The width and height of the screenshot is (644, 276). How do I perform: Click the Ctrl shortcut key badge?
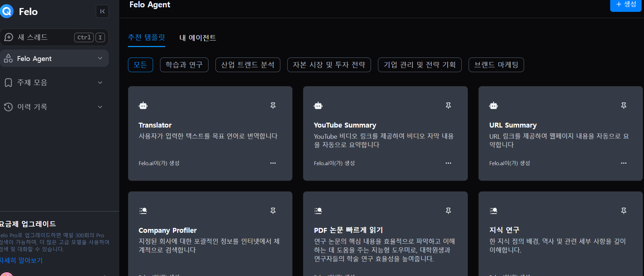pos(84,37)
